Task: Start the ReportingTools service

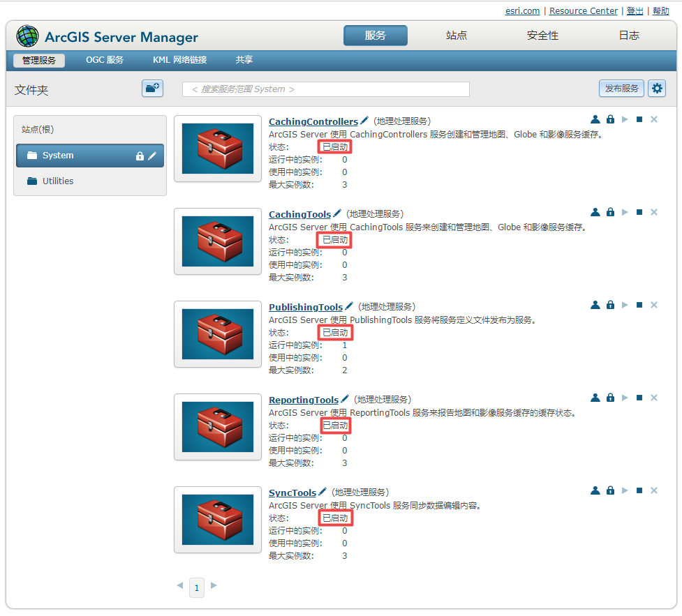Action: click(625, 398)
